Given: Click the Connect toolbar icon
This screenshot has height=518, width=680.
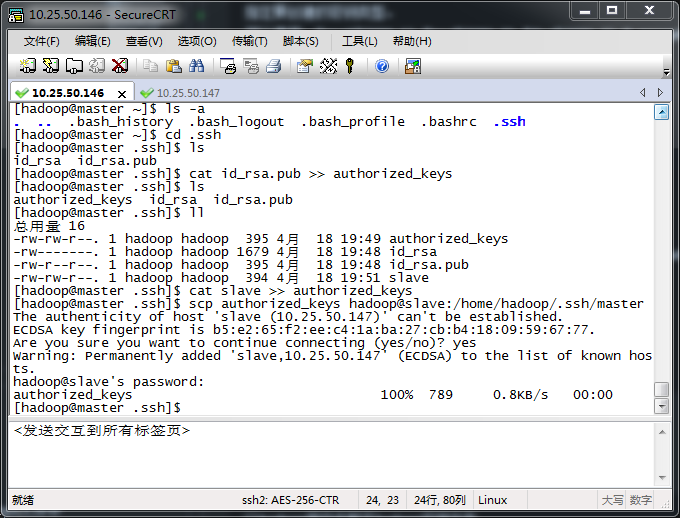Looking at the screenshot, I should [x=28, y=66].
